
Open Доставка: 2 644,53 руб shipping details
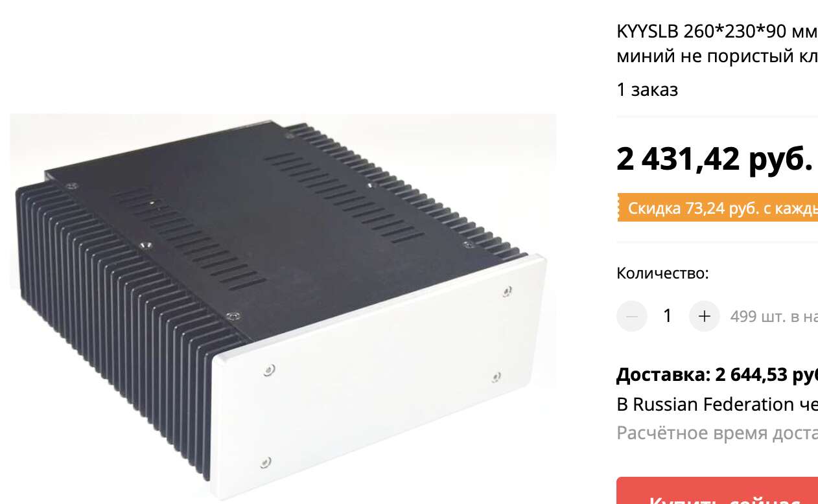pos(717,374)
